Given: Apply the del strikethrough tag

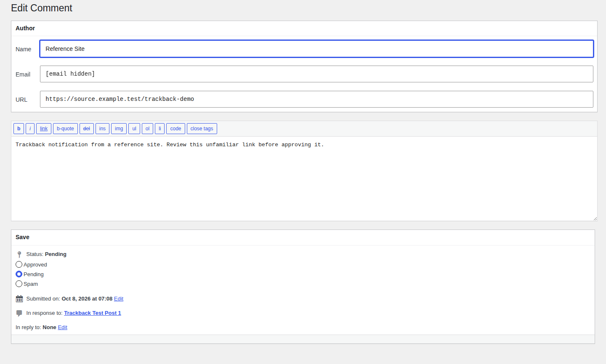Looking at the screenshot, I should [87, 129].
